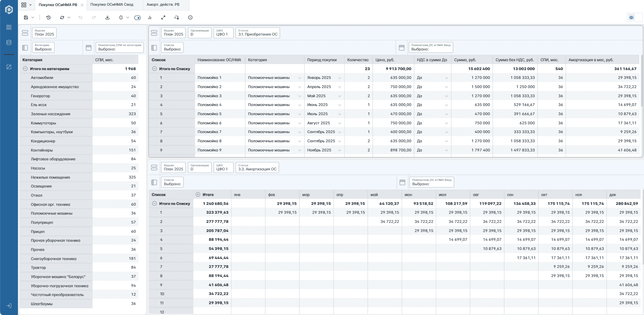Click the 'Сумма без НДС, руб.' column header
The width and height of the screenshot is (644, 315).
(515, 60)
